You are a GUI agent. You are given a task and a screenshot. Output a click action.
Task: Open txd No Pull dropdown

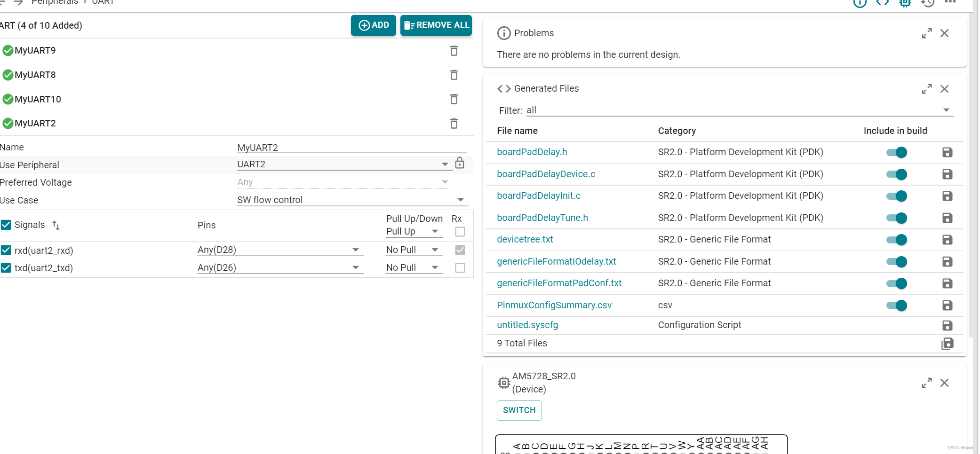414,267
